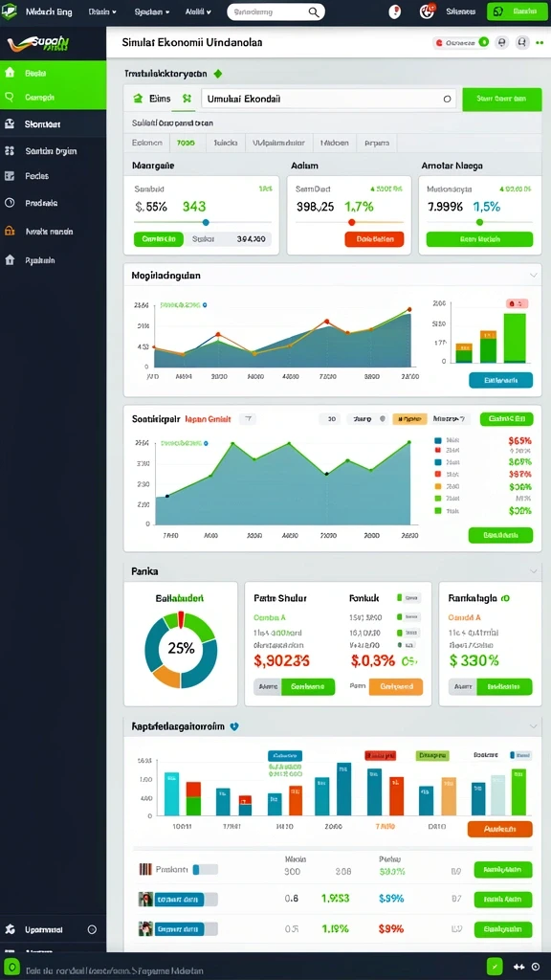Click the grid icon beside Santan Brgin
This screenshot has height=980, width=551.
tap(10, 150)
